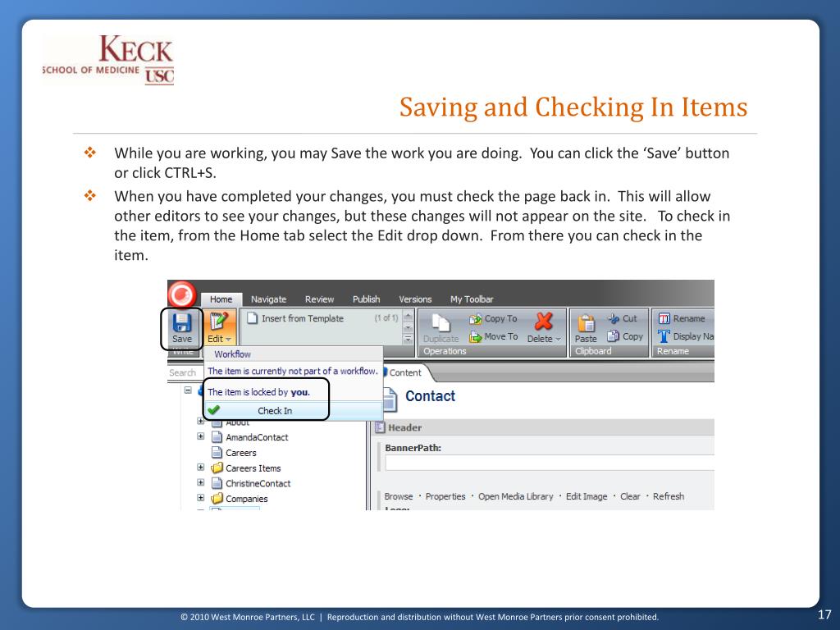Expand the Careers Items folder
The image size is (840, 630).
pos(201,468)
